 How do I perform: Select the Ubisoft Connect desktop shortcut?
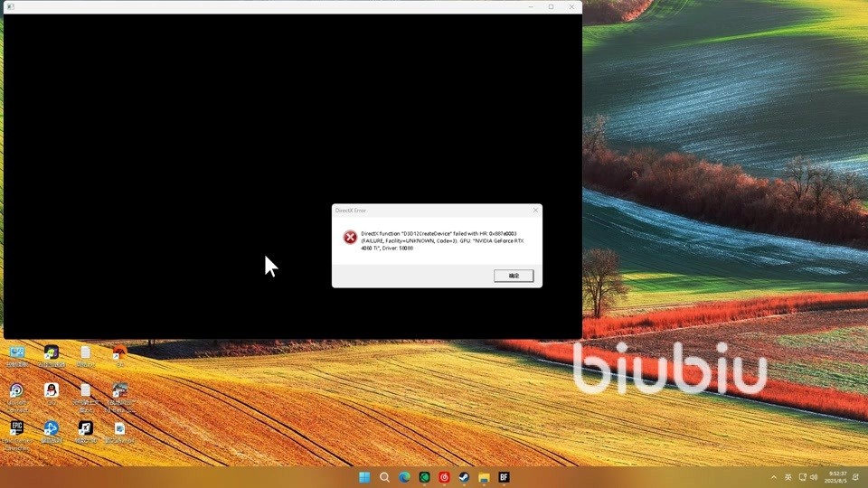[17, 390]
